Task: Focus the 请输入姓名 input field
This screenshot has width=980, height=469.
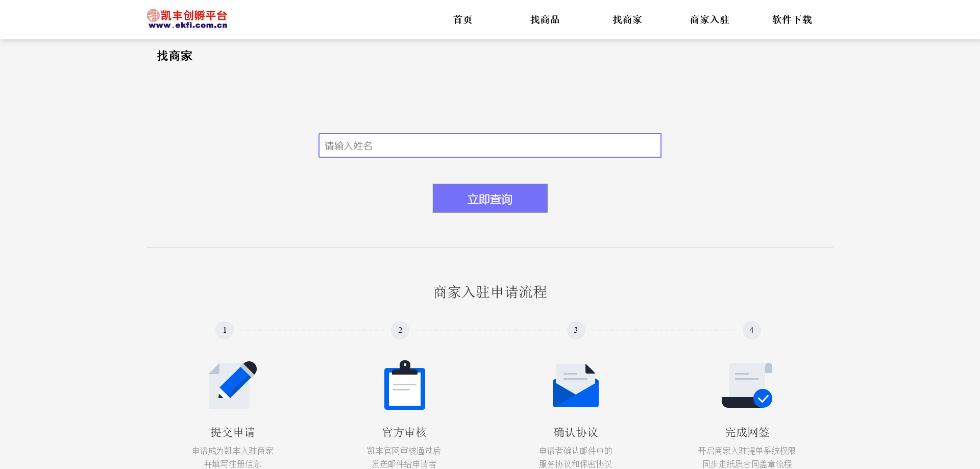Action: [x=489, y=145]
